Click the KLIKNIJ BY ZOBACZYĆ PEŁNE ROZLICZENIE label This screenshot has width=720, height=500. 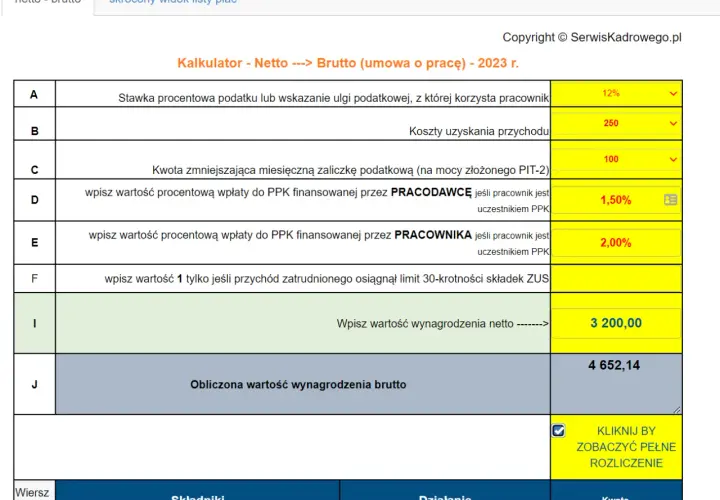coord(626,447)
